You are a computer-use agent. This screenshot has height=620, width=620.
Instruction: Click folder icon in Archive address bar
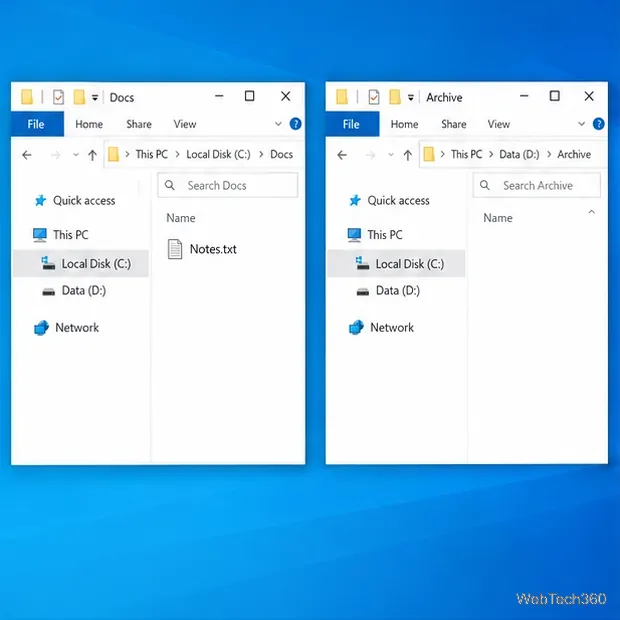coord(429,154)
